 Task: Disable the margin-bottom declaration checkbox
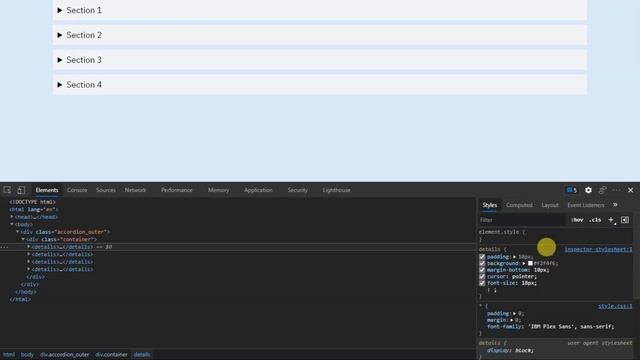(x=482, y=270)
